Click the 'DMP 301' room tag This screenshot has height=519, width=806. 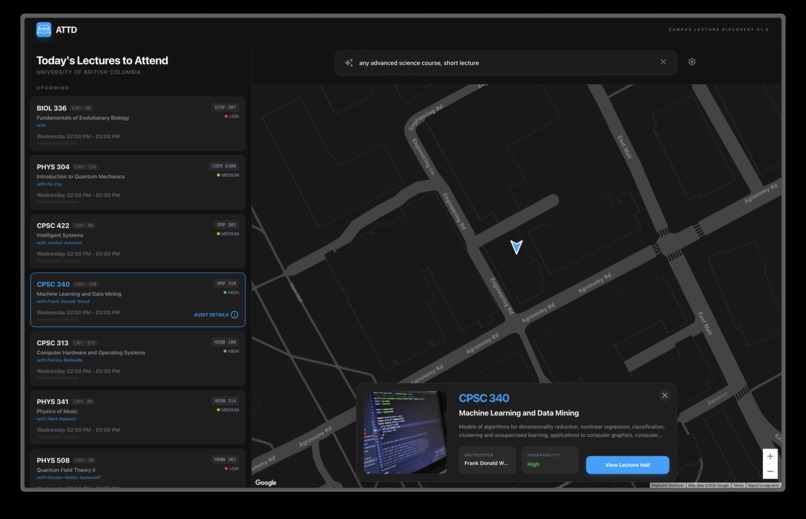226,225
